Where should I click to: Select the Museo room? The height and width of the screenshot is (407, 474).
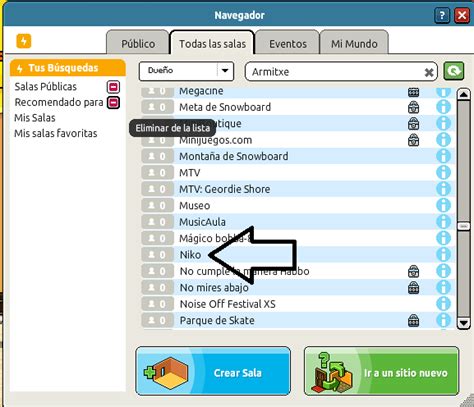(x=298, y=205)
